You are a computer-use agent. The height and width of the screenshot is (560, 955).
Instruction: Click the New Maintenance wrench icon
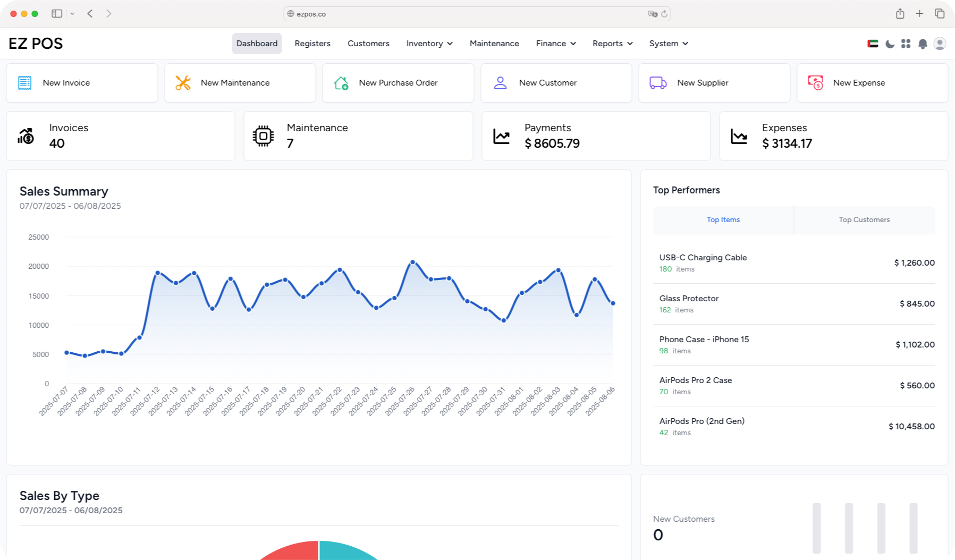click(x=183, y=83)
